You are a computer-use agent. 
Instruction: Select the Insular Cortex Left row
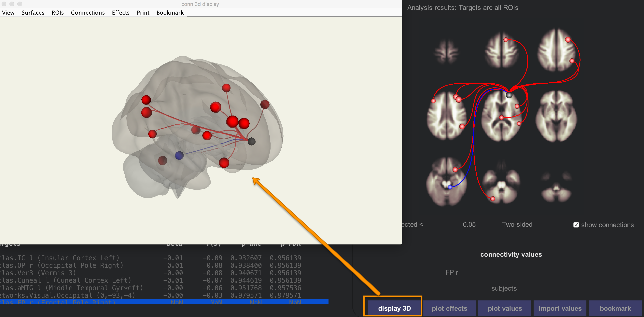coord(150,258)
